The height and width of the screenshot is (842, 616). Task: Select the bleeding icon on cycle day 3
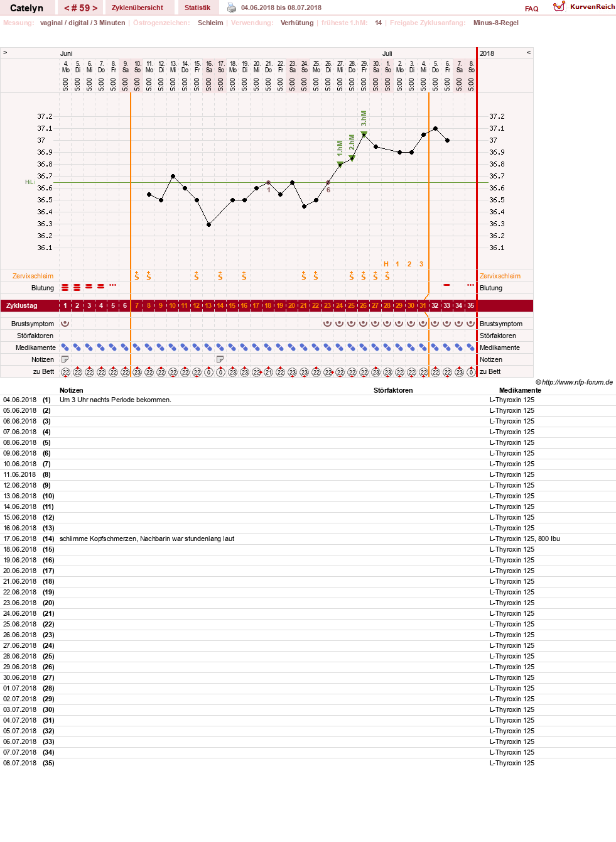tap(89, 286)
